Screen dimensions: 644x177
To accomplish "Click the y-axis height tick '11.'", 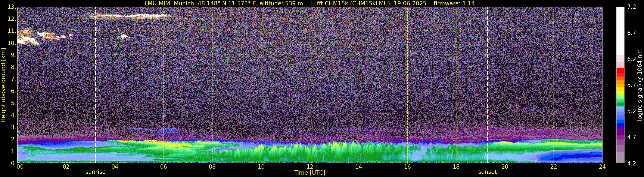I will [12, 31].
